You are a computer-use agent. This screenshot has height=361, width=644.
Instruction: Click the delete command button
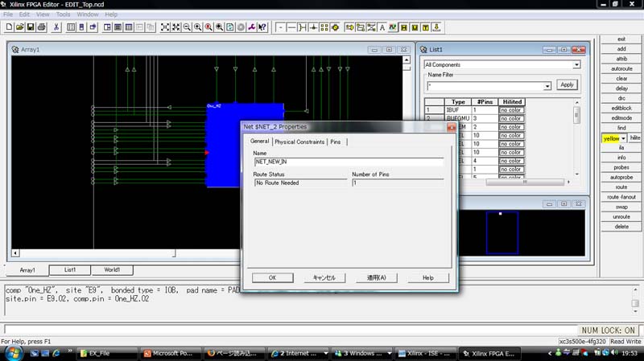(621, 227)
